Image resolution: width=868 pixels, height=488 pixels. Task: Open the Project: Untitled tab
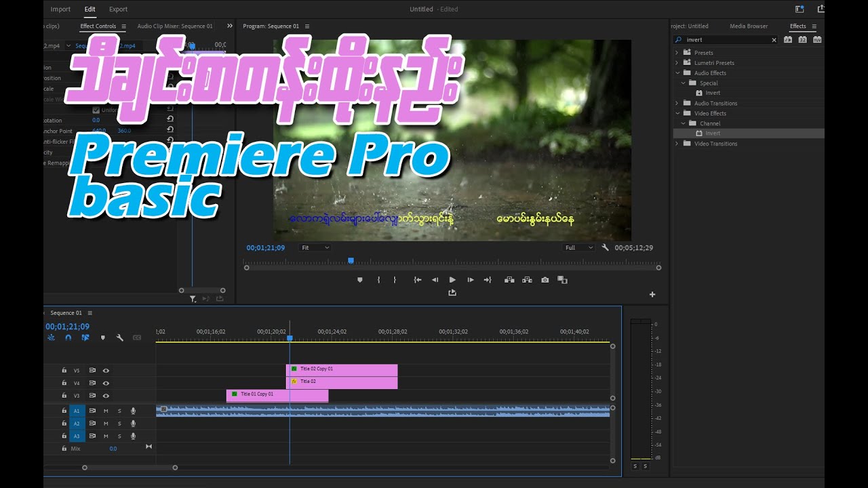pyautogui.click(x=690, y=26)
